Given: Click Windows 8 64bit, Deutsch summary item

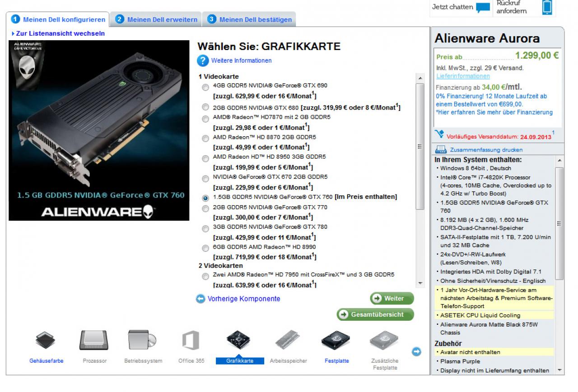Looking at the screenshot, I should (475, 168).
